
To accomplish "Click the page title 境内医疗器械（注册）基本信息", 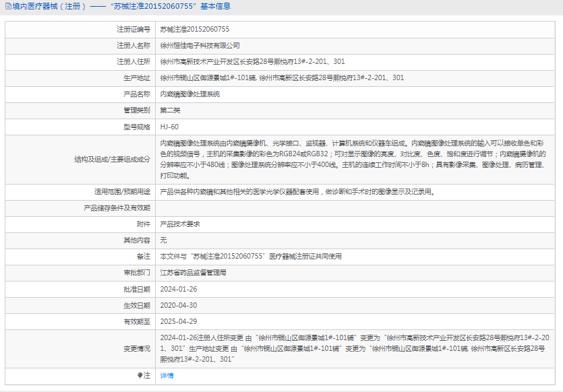I will pos(121,7).
